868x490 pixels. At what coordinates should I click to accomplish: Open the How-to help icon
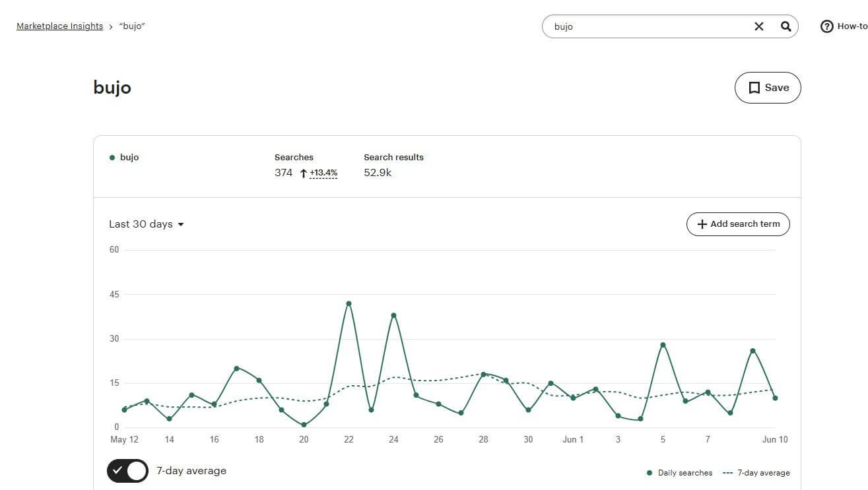826,26
